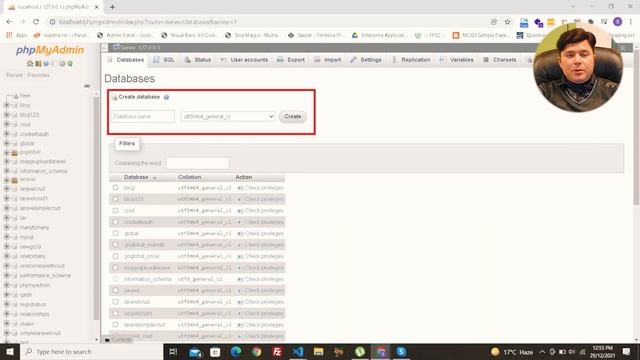Open Microsoft Edge from taskbar

point(236,352)
